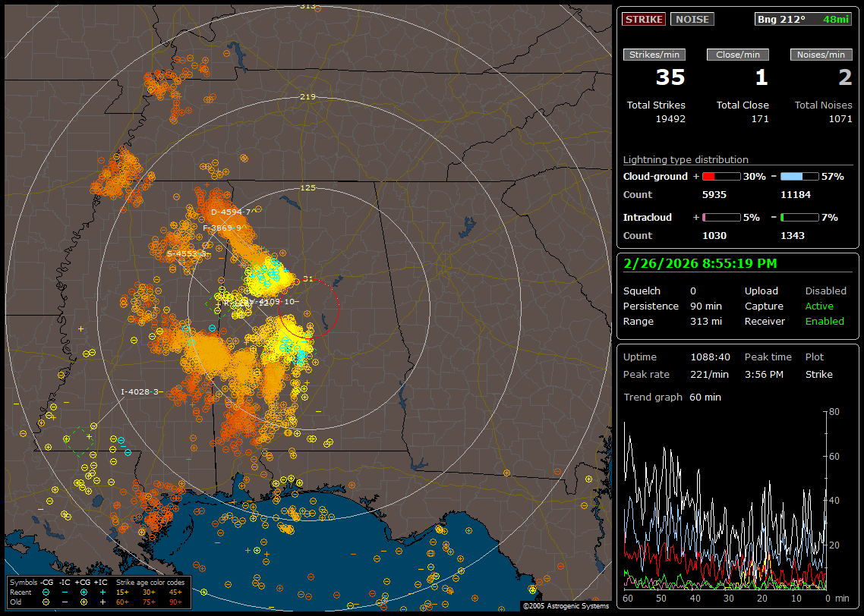
Task: Click the red STRIKE indicator
Action: (644, 19)
